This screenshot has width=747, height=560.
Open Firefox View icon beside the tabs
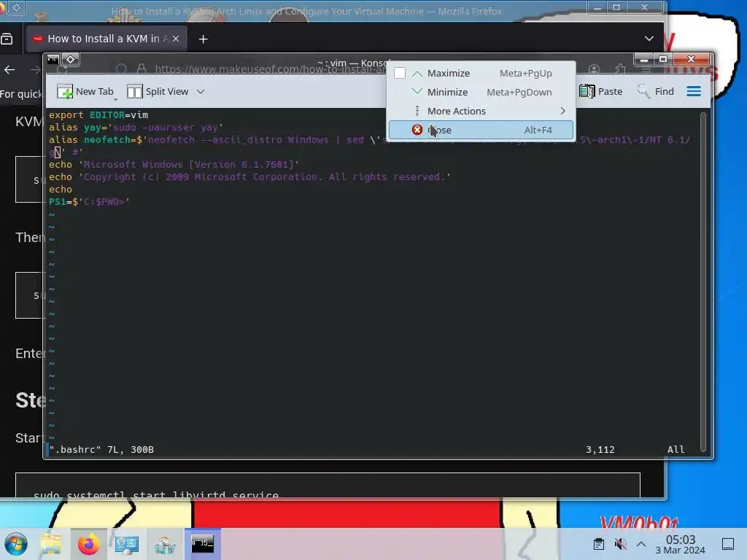pyautogui.click(x=7, y=39)
